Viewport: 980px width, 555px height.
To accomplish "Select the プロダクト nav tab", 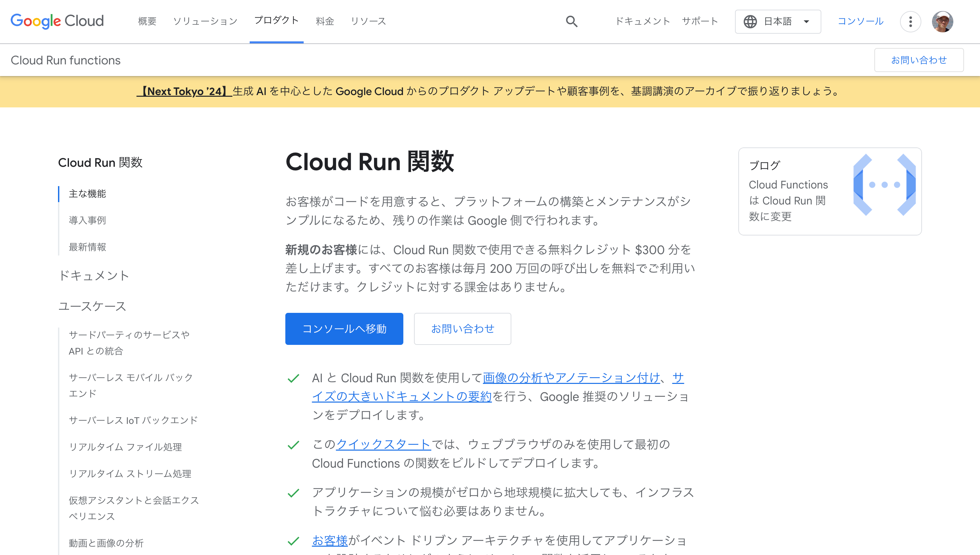I will [x=277, y=21].
